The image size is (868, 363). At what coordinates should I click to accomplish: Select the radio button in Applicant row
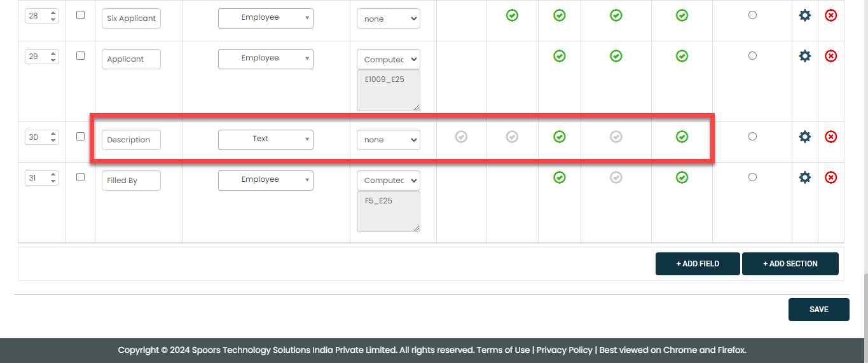pos(752,56)
